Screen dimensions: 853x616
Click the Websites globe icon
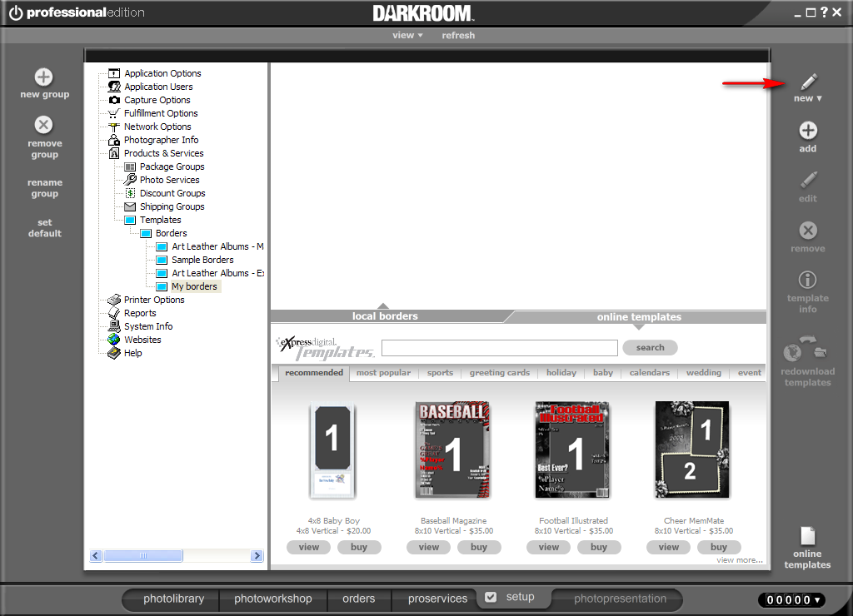(x=113, y=340)
